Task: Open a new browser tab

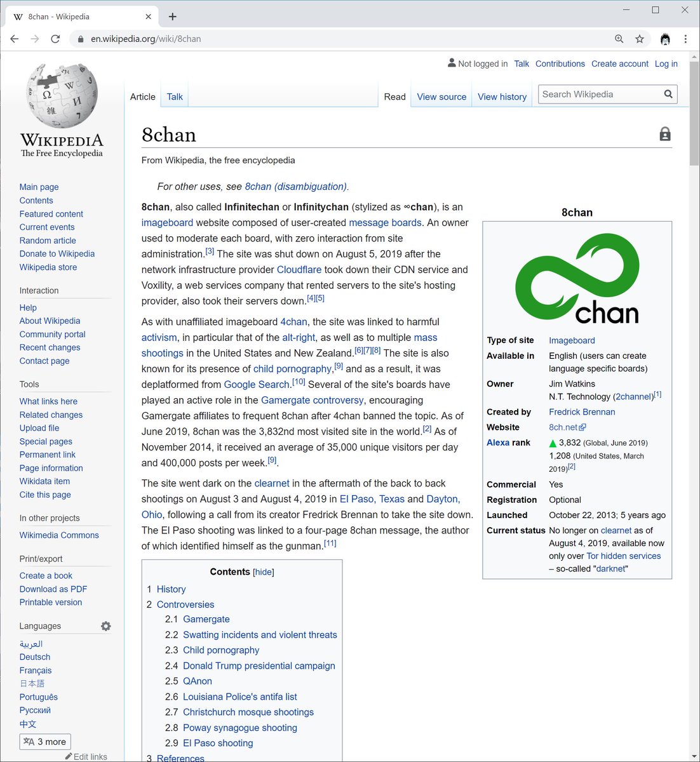Action: (173, 17)
